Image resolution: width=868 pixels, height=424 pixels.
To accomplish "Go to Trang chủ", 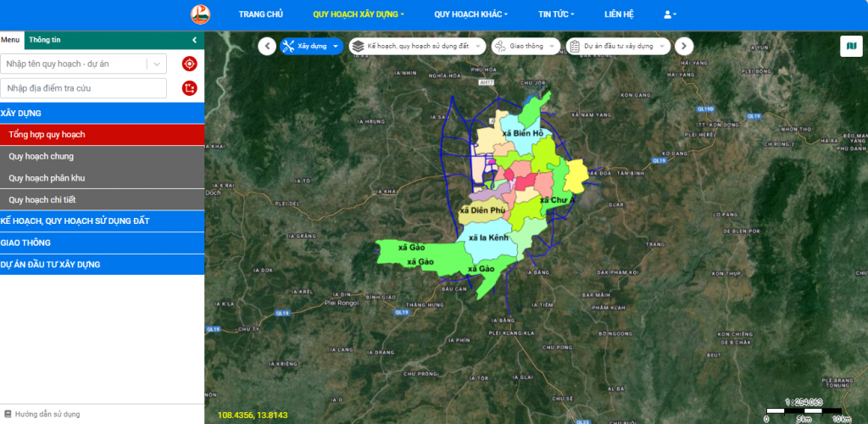I will [261, 14].
